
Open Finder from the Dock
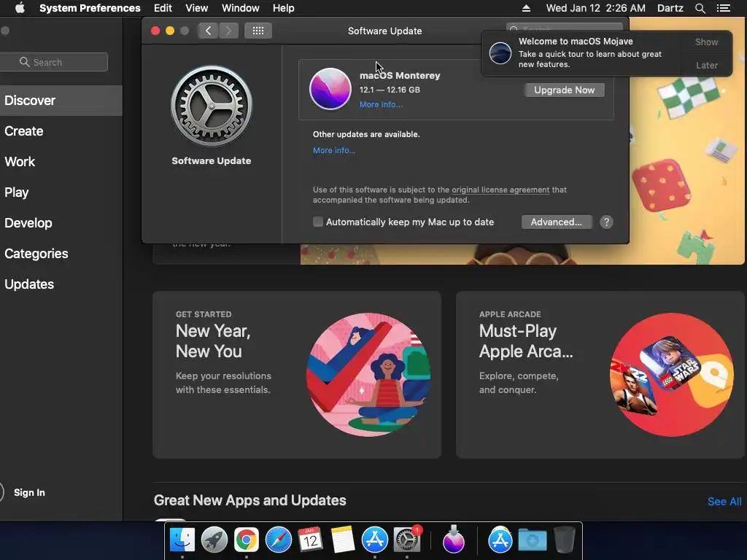click(182, 540)
